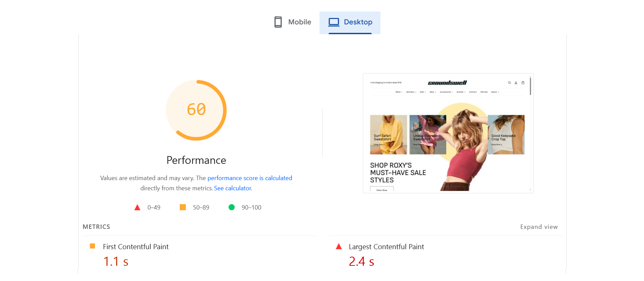Expand the metrics view
644x281 pixels.
pyautogui.click(x=539, y=227)
